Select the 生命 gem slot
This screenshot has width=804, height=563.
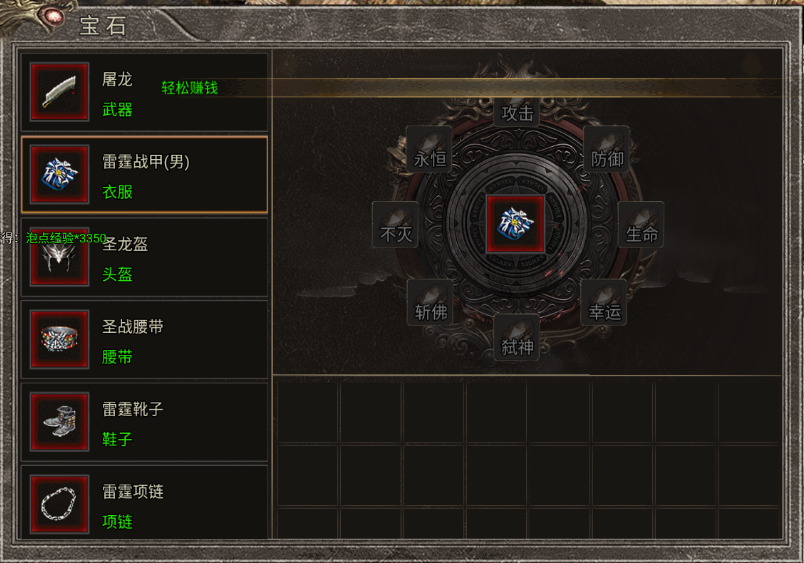641,225
